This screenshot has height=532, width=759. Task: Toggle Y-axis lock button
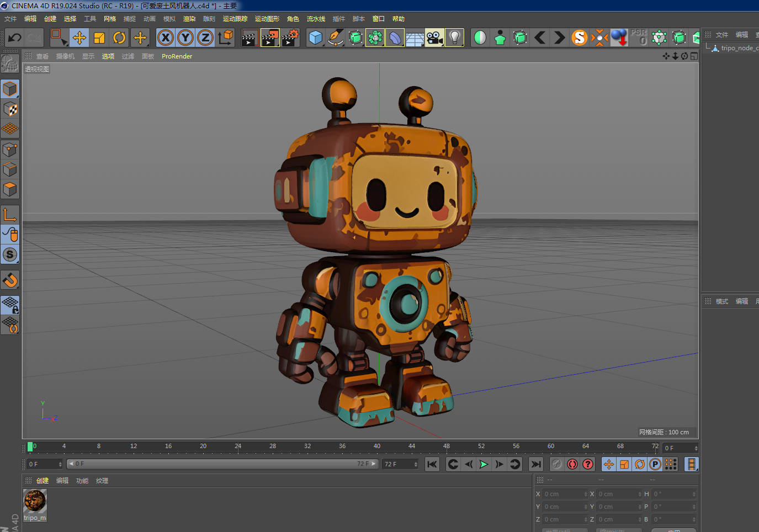pyautogui.click(x=185, y=38)
